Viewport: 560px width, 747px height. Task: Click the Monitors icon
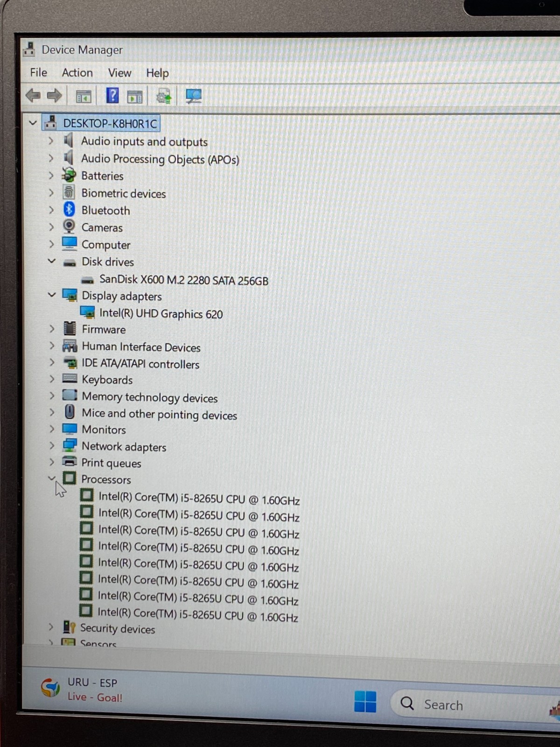(x=70, y=429)
